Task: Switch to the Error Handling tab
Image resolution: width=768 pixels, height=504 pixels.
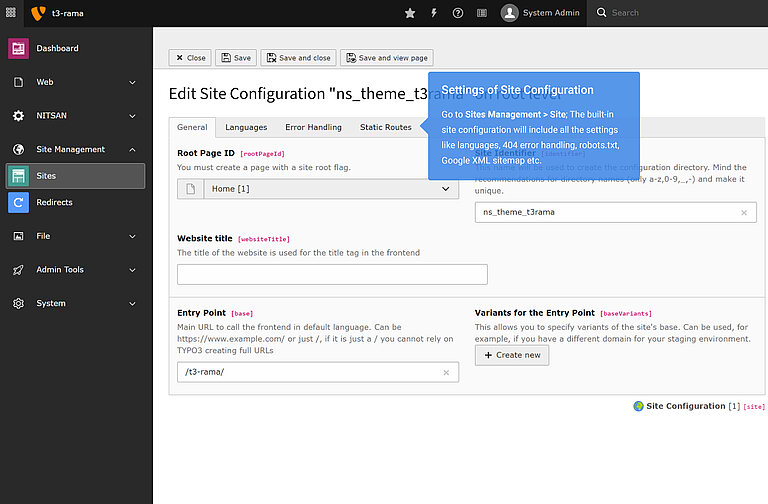Action: [x=313, y=128]
